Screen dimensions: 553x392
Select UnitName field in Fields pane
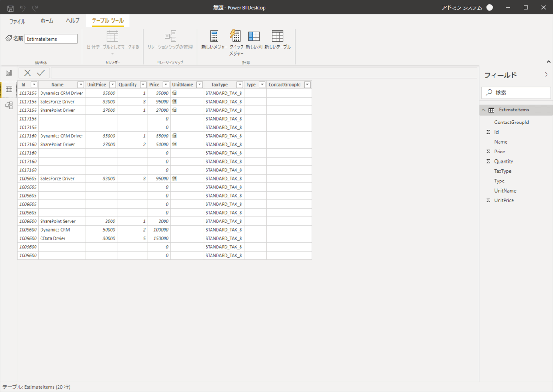505,191
